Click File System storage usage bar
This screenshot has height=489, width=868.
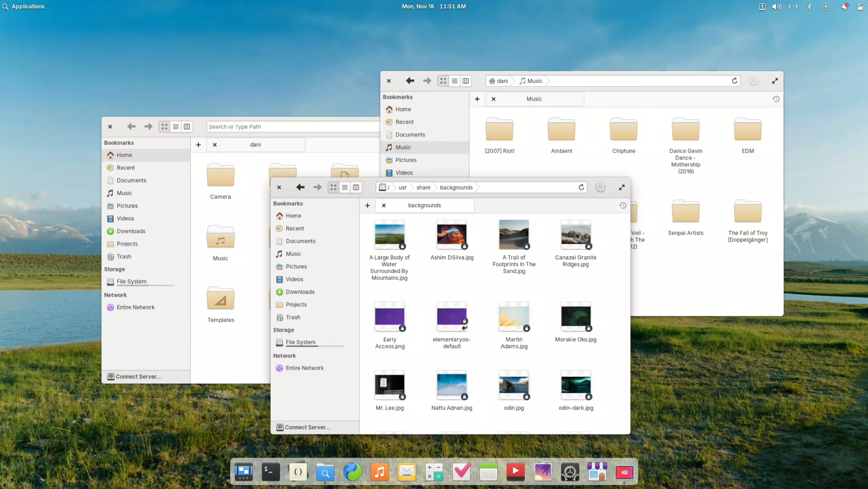pyautogui.click(x=314, y=346)
